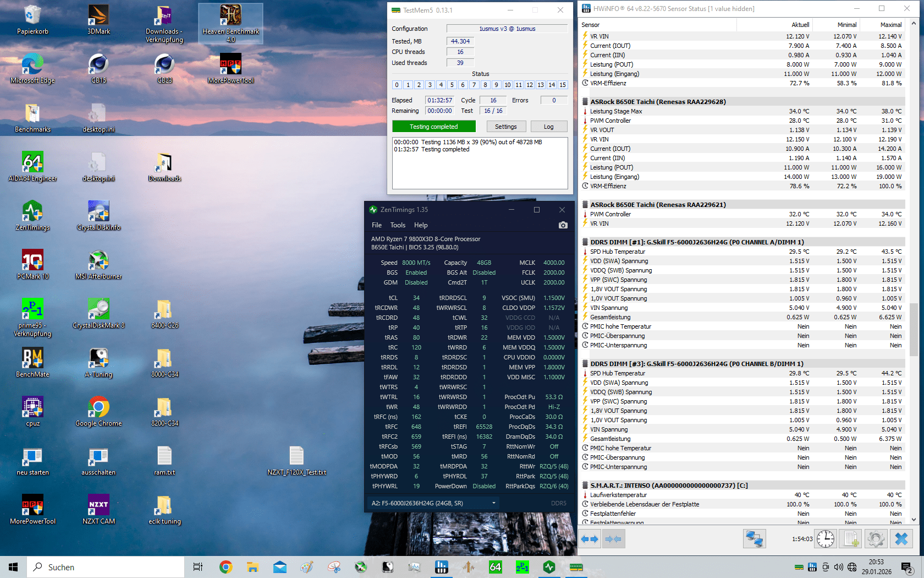Select the Papierkorb recycle bin icon
This screenshot has width=924, height=578.
tap(32, 20)
